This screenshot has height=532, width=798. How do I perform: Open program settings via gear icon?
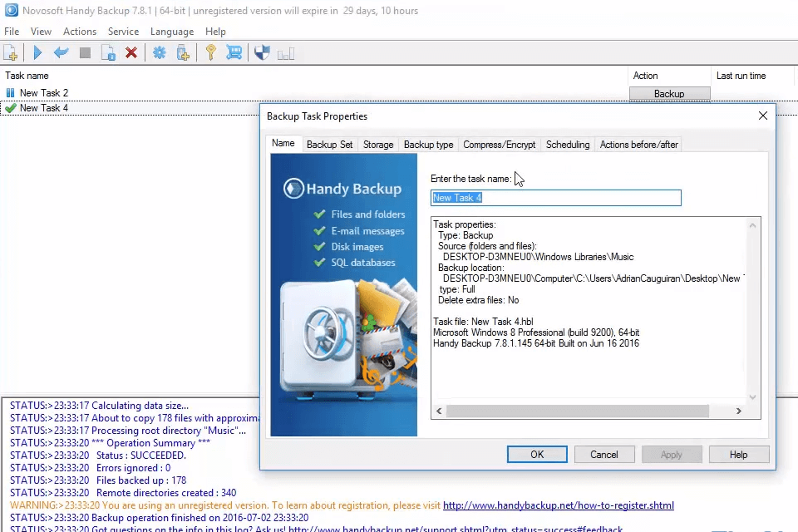(160, 52)
